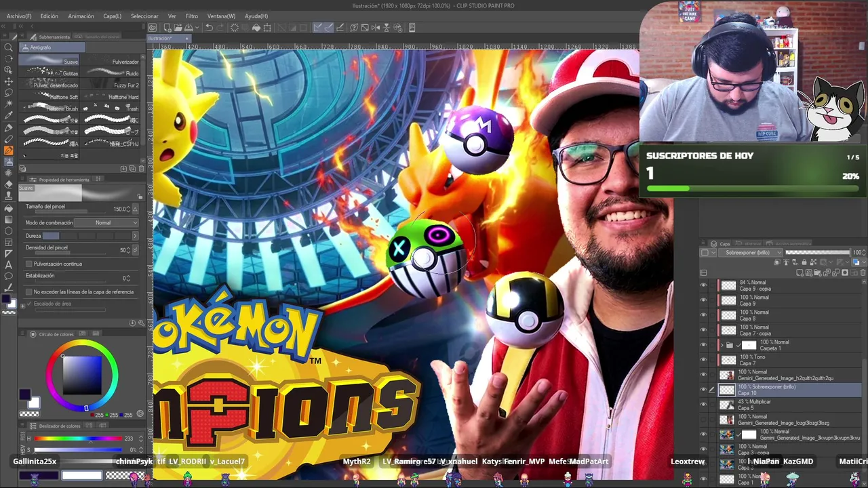Image resolution: width=868 pixels, height=488 pixels.
Task: Select the Zoom magnifier tool
Action: [x=7, y=47]
